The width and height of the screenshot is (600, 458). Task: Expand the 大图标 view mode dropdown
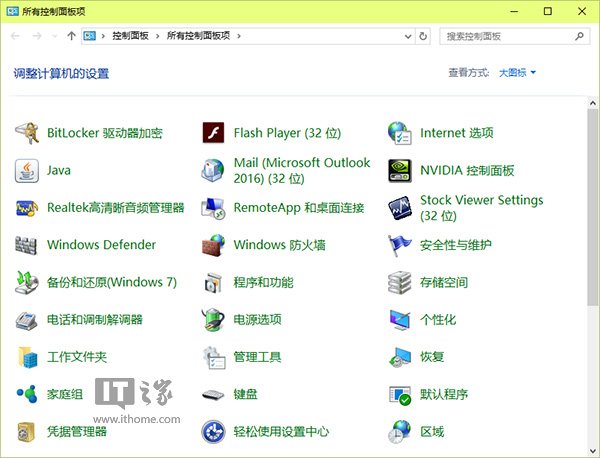point(517,73)
